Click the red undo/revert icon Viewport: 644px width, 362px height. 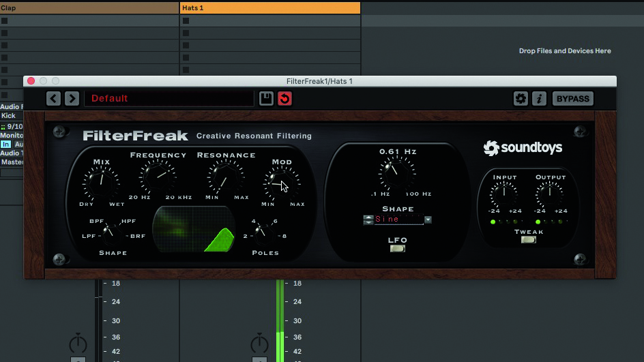[x=284, y=98]
